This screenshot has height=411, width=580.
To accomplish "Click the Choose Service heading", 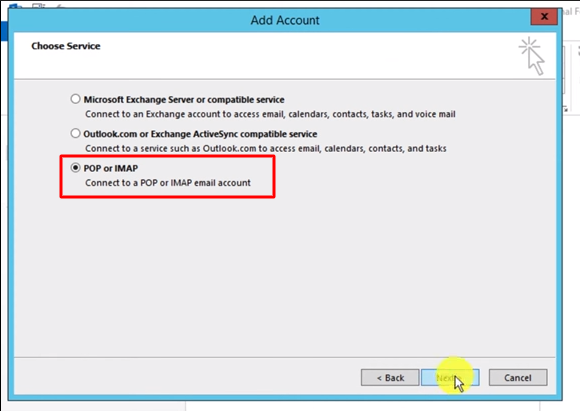I will pos(66,46).
